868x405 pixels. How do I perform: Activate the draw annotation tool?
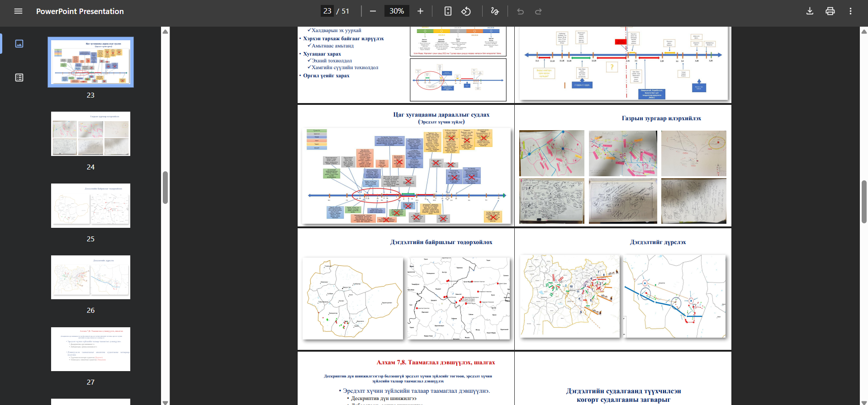coord(495,11)
